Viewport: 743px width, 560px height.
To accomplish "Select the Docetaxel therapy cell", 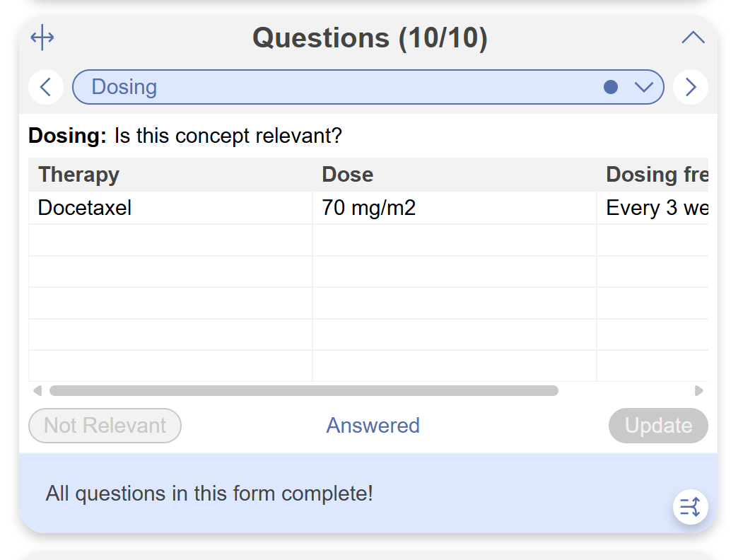I will (x=170, y=208).
